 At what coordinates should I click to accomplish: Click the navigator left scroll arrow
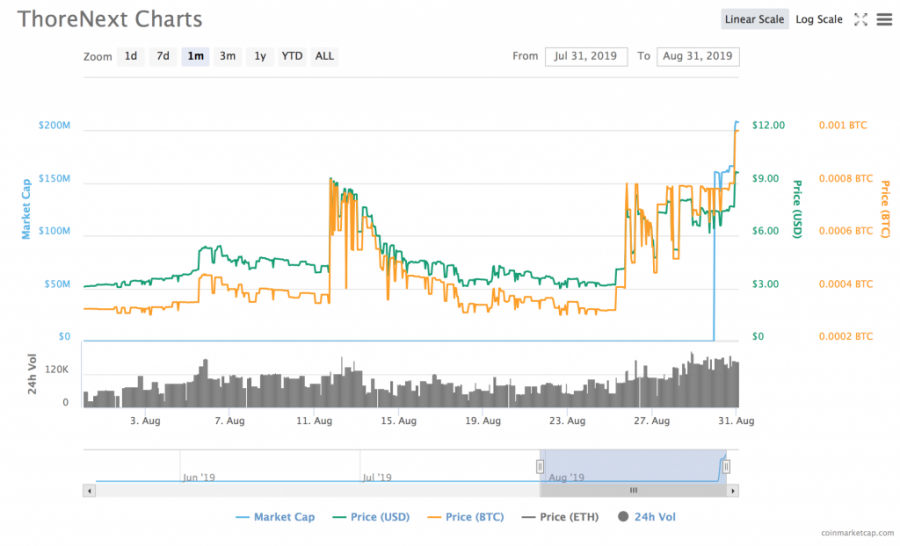pos(89,491)
